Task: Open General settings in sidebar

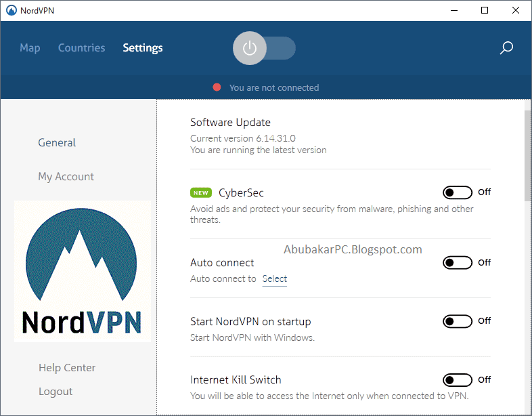Action: tap(57, 142)
